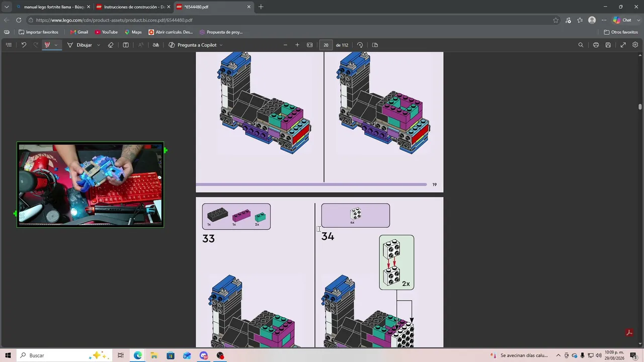Click the lego.com address bar URL
Viewport: 644px width, 362px height.
pyautogui.click(x=114, y=20)
